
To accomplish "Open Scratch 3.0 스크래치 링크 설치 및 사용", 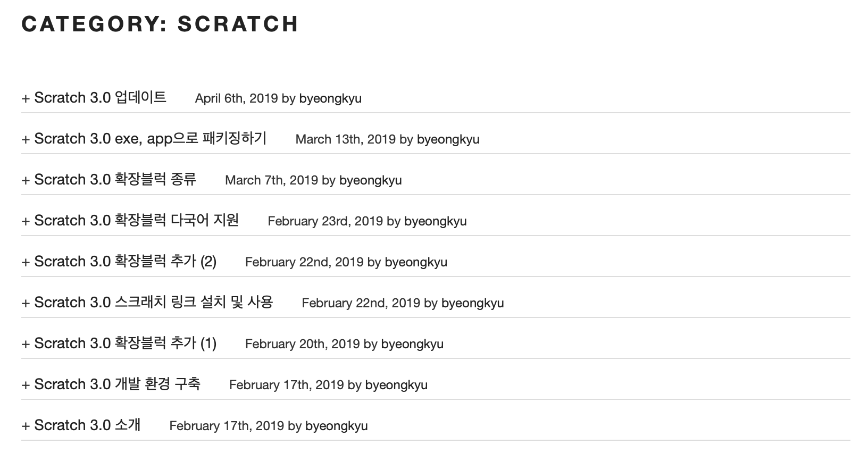I will pyautogui.click(x=154, y=303).
